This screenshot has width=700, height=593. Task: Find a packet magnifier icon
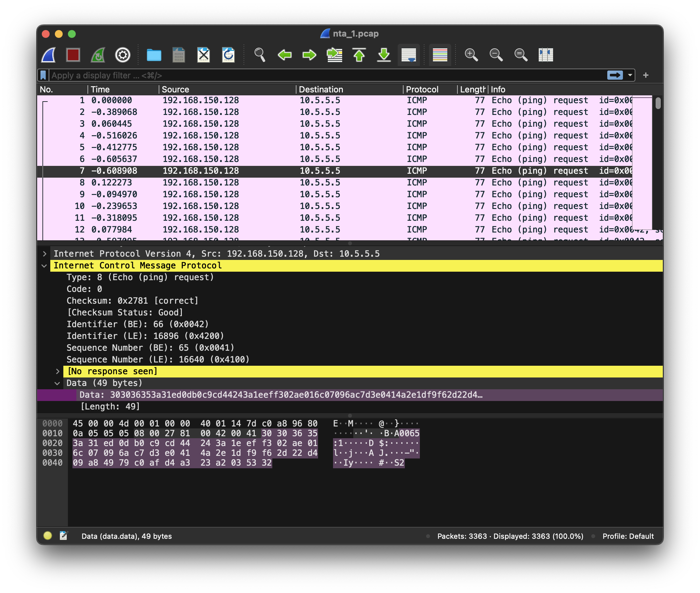click(x=260, y=55)
